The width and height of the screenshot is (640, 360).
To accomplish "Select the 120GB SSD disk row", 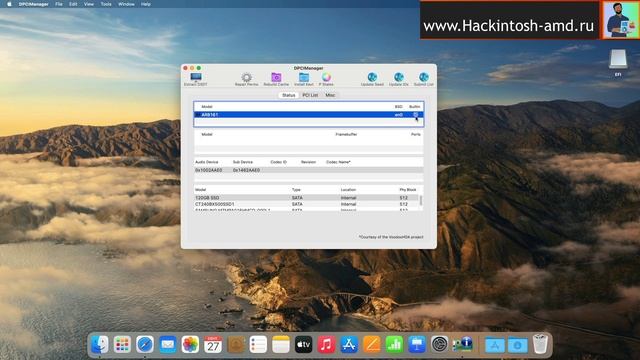I will [306, 198].
